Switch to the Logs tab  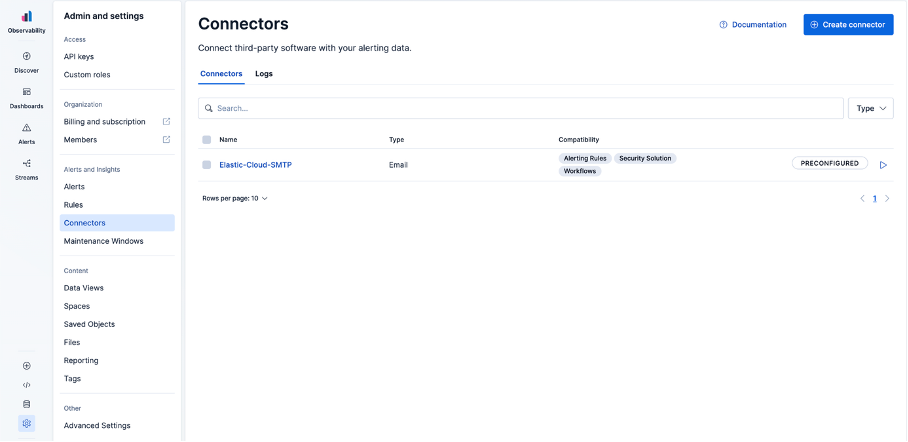click(264, 74)
